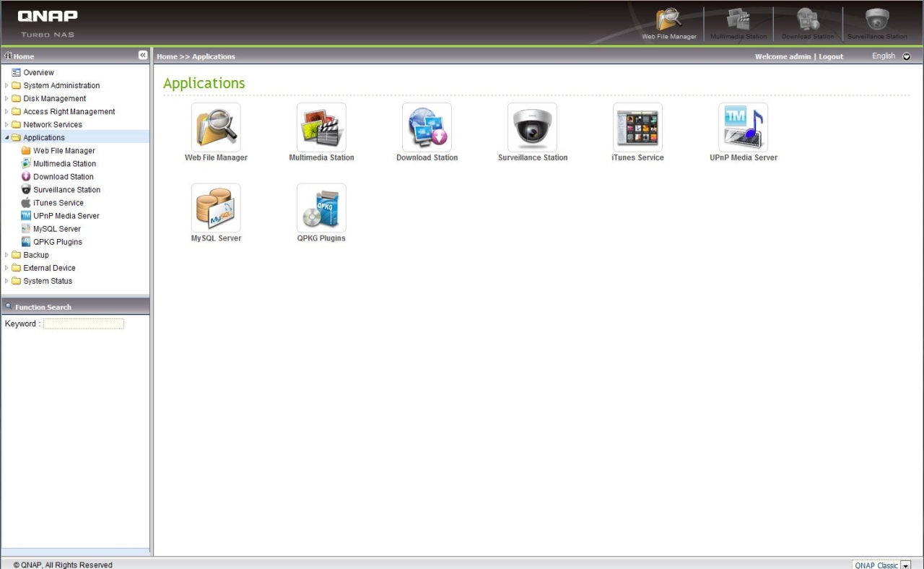Image resolution: width=924 pixels, height=569 pixels.
Task: Open the QNAP Classic theme dropdown
Action: [x=905, y=565]
